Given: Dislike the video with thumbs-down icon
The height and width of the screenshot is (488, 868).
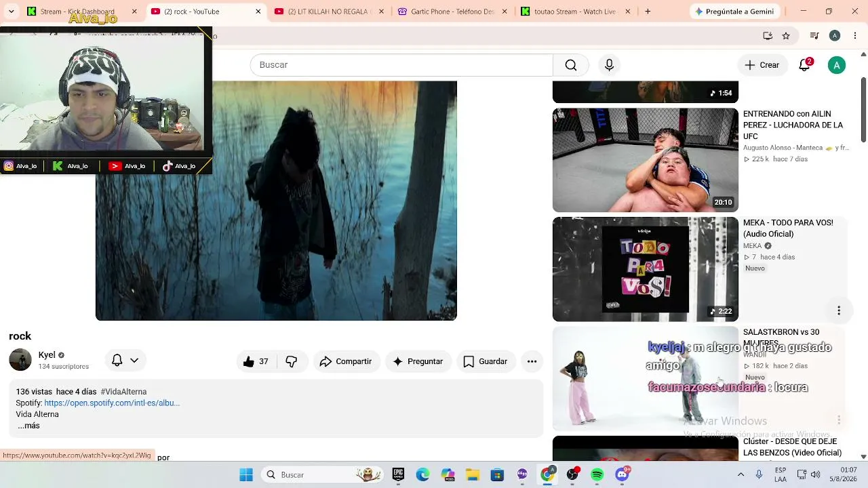Looking at the screenshot, I should point(292,361).
